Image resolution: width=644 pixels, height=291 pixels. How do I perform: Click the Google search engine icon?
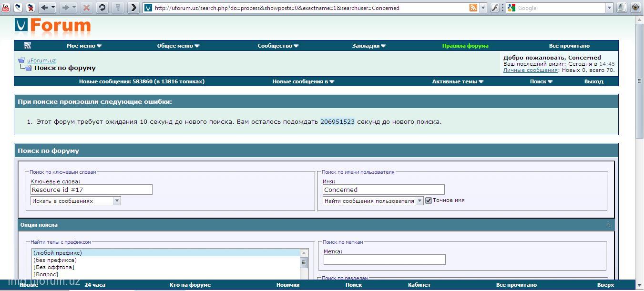pyautogui.click(x=511, y=8)
